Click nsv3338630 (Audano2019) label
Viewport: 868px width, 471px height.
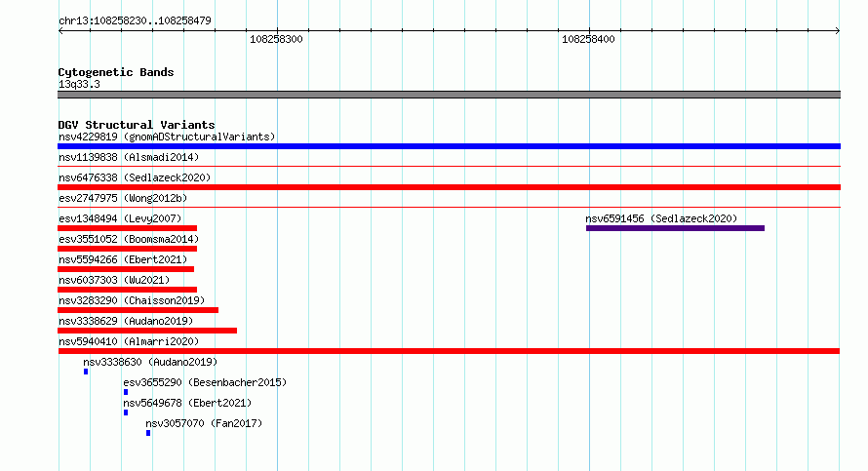(x=150, y=362)
